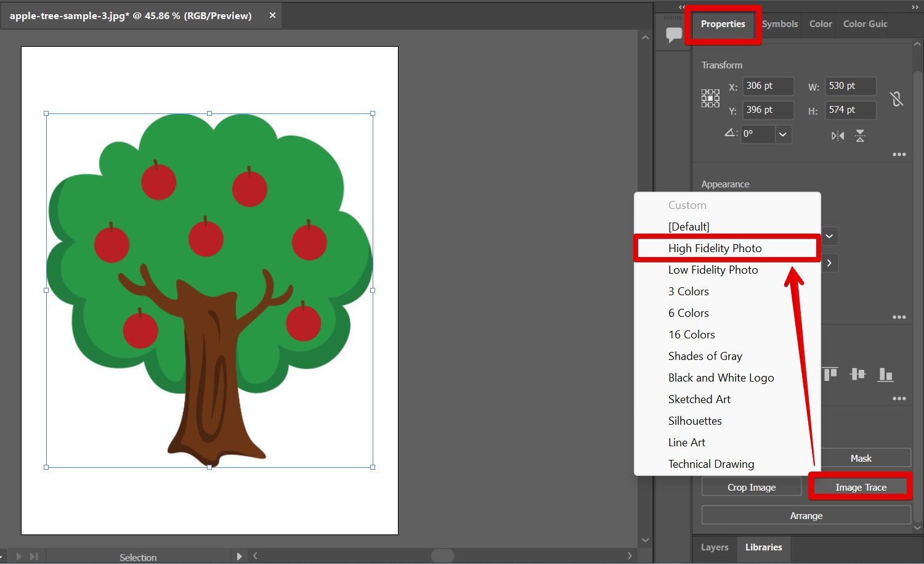
Task: Align objects to vertical center
Action: 857,374
